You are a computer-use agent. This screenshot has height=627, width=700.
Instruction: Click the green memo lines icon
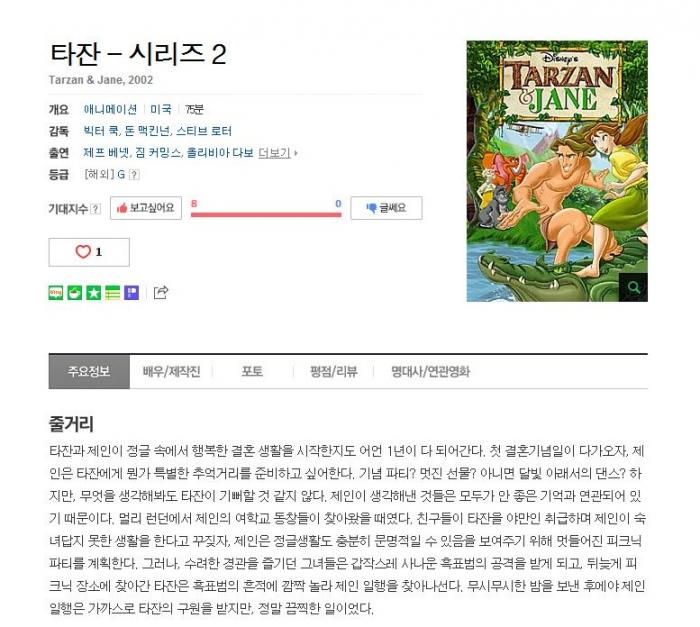coord(112,293)
